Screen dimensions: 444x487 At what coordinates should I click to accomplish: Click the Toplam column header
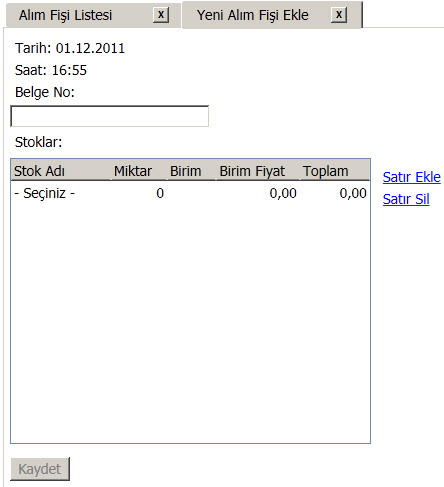[x=335, y=171]
